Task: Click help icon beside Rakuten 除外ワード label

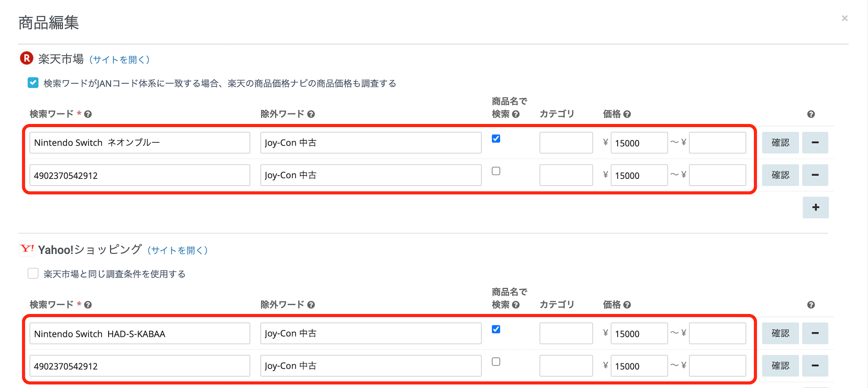Action: click(311, 114)
